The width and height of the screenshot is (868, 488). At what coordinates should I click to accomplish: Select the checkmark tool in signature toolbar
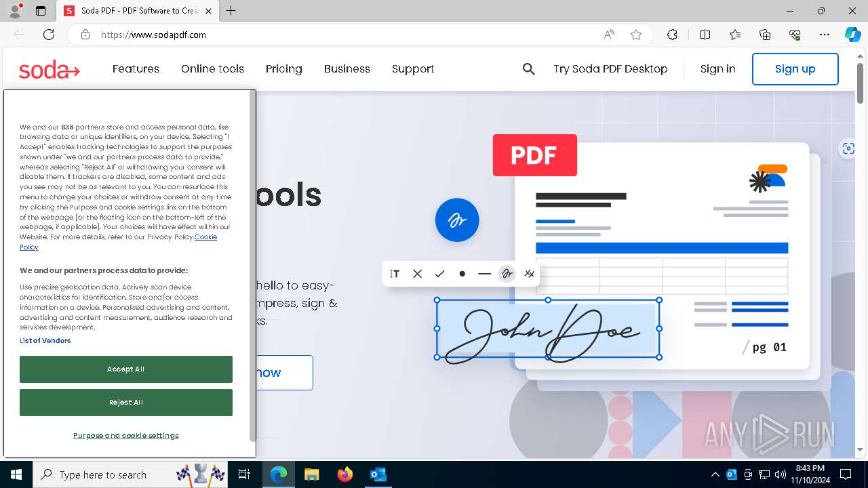[440, 274]
